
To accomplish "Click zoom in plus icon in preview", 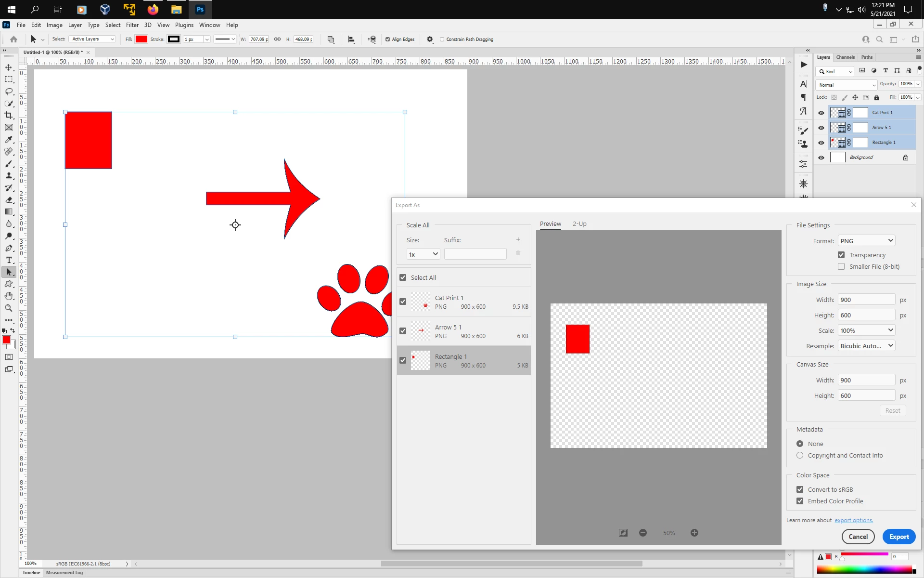I will (694, 533).
